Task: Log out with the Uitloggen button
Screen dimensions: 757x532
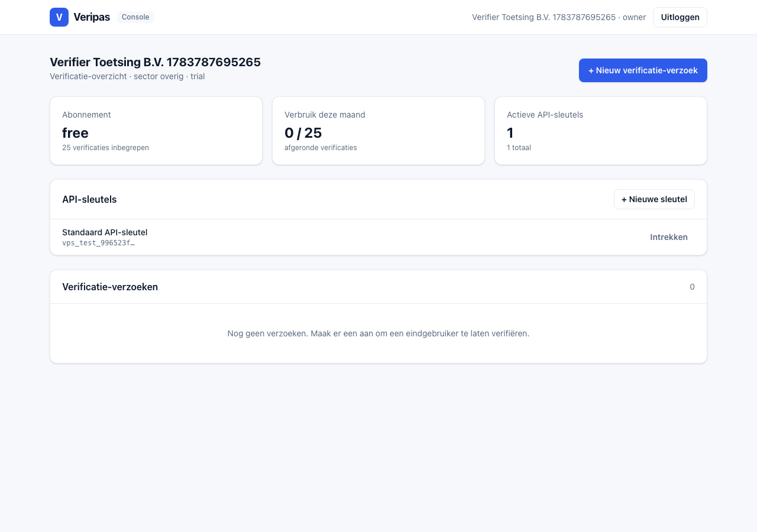Action: pos(680,17)
